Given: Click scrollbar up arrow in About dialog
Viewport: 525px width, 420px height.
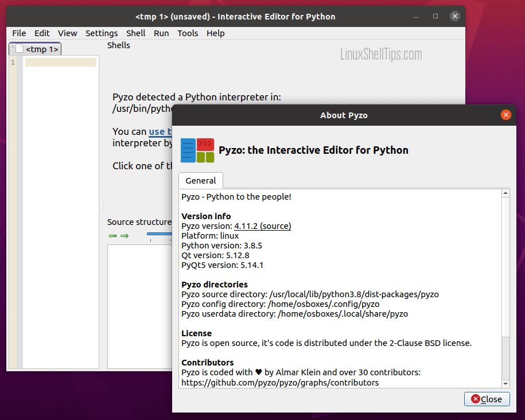Looking at the screenshot, I should pos(505,193).
